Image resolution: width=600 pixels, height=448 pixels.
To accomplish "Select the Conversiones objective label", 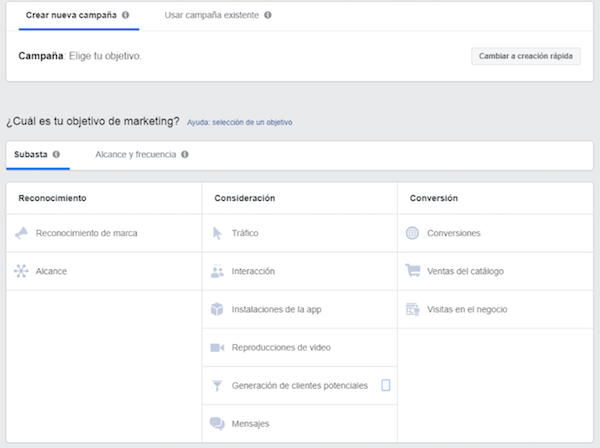I will [x=454, y=233].
